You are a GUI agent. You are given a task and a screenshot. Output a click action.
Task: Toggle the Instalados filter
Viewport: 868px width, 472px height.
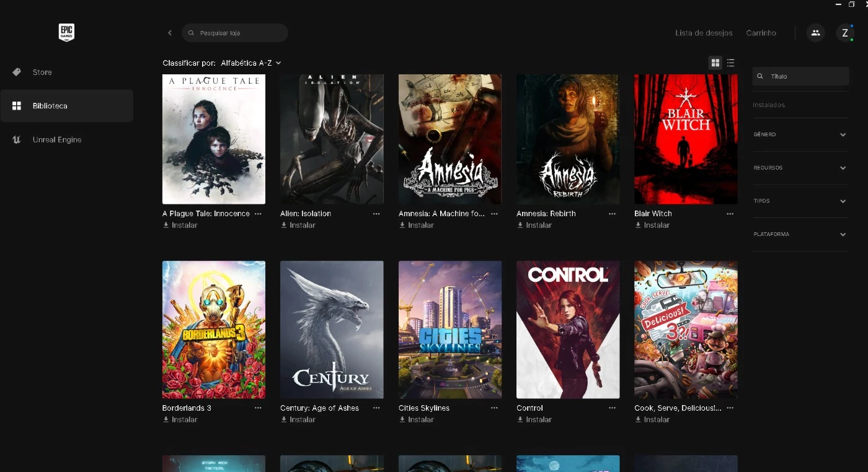pos(769,105)
